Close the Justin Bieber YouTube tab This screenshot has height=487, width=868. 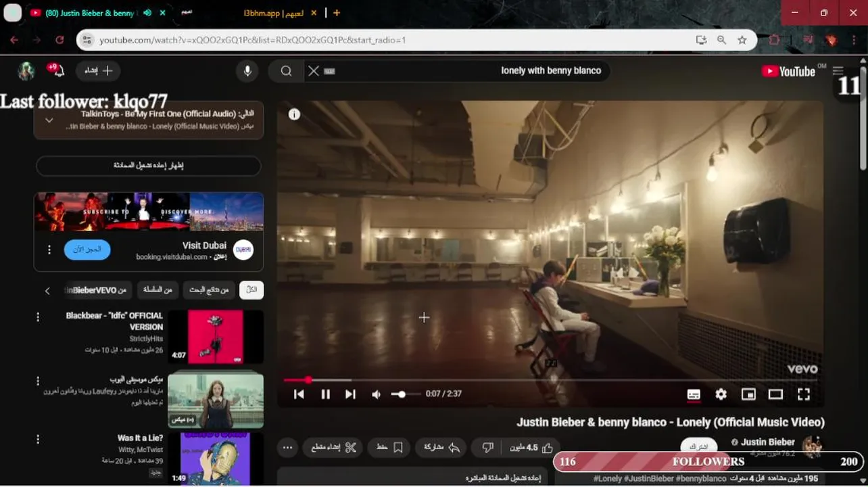[x=163, y=13]
